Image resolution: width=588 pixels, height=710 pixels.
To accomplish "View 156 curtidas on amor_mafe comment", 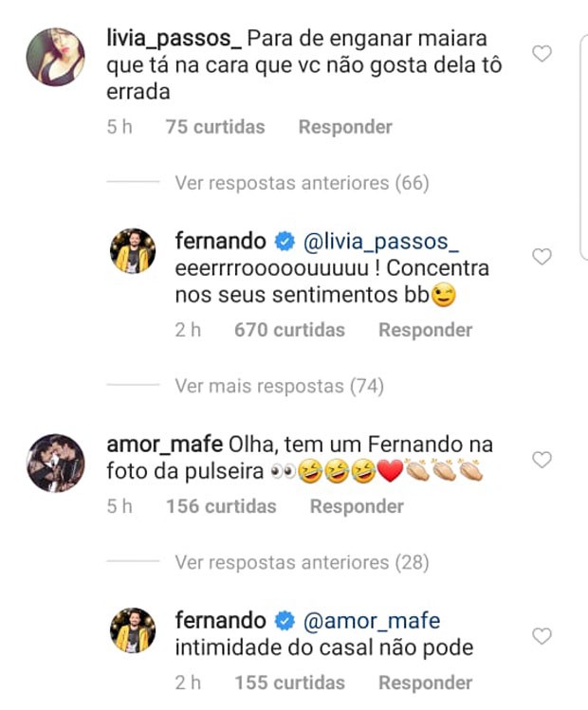I will tap(221, 506).
